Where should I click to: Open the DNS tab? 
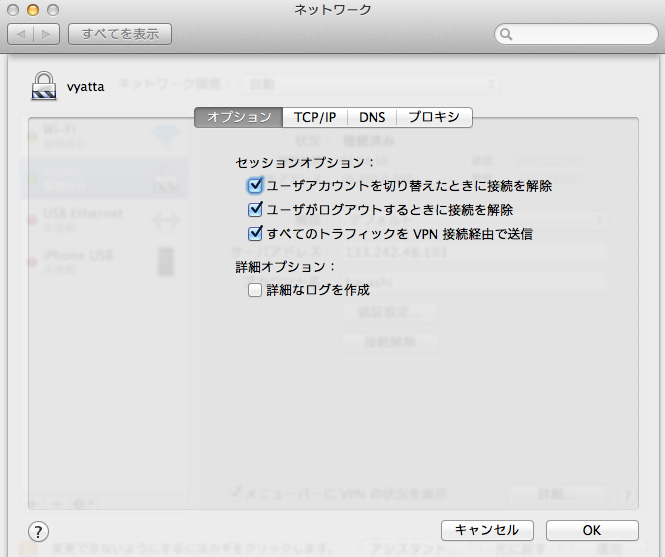coord(372,117)
